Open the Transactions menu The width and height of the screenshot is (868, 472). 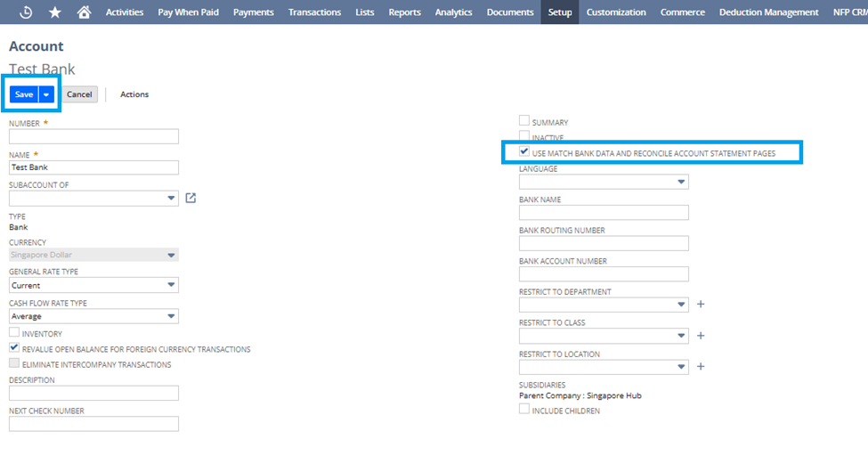314,12
